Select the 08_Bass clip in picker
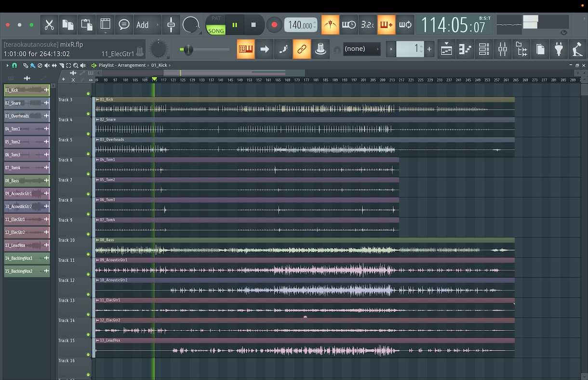The image size is (588, 380). 27,181
